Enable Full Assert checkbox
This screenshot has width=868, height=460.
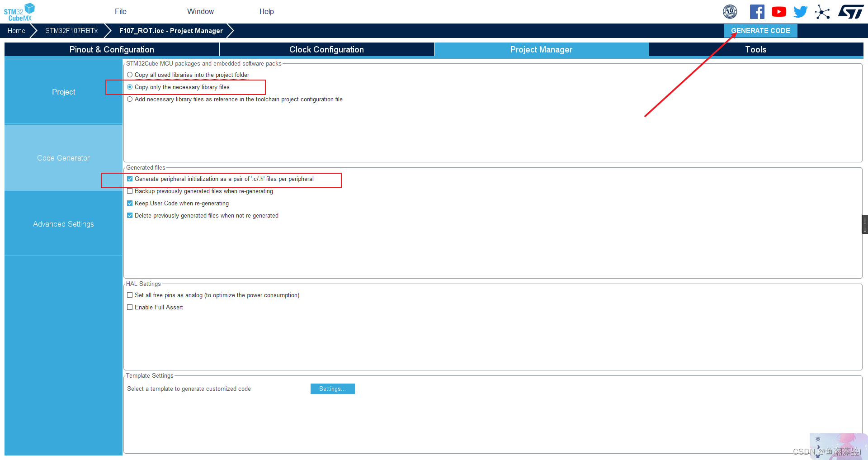(x=130, y=308)
